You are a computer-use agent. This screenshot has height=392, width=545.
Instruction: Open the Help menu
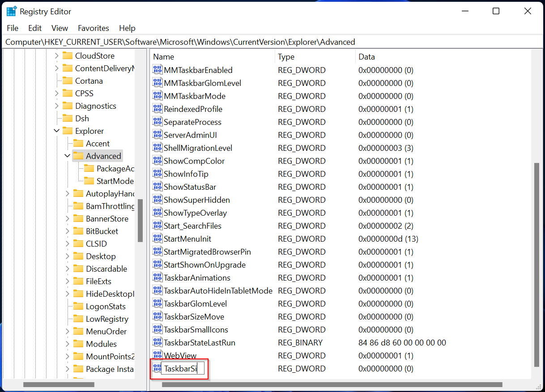[x=127, y=28]
